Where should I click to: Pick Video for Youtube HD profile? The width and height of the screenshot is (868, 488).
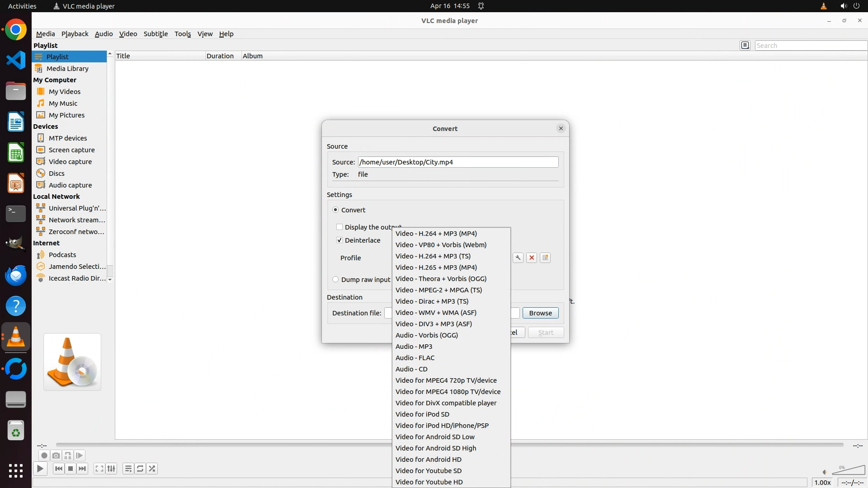[x=429, y=482]
